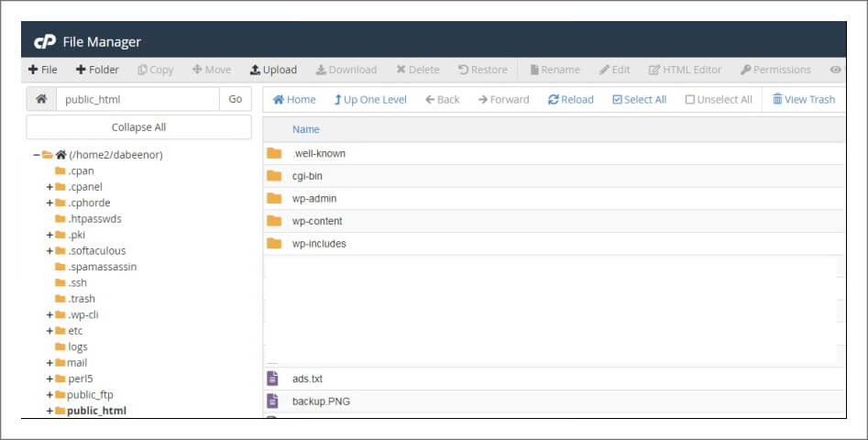This screenshot has width=868, height=440.
Task: Expand the .cphorde tree folder
Action: [49, 203]
